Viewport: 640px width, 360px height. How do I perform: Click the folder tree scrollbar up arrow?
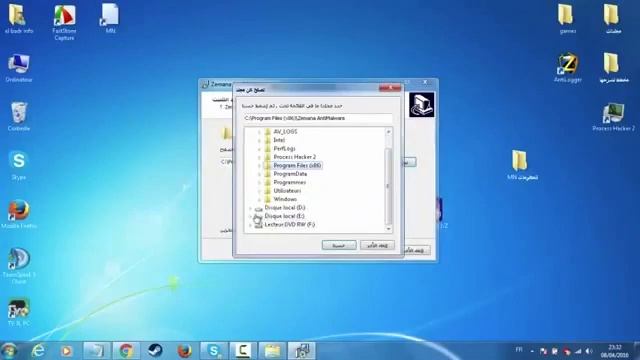point(388,131)
